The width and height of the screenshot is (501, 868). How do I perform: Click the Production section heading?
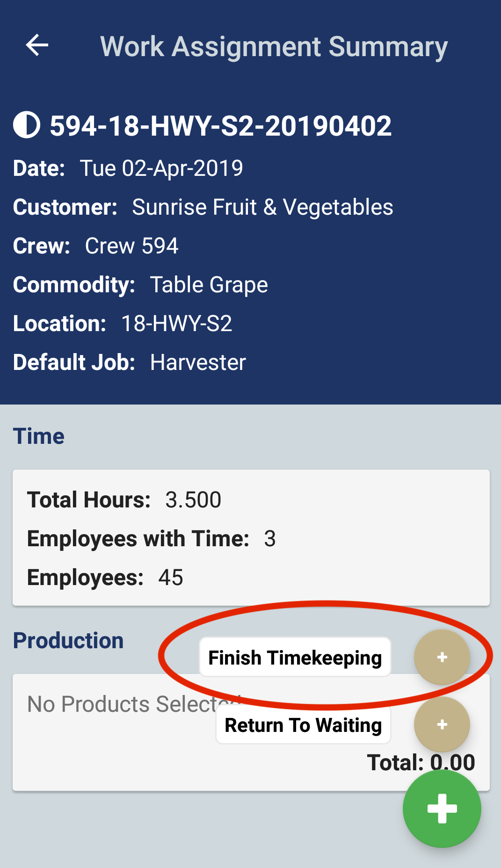68,641
